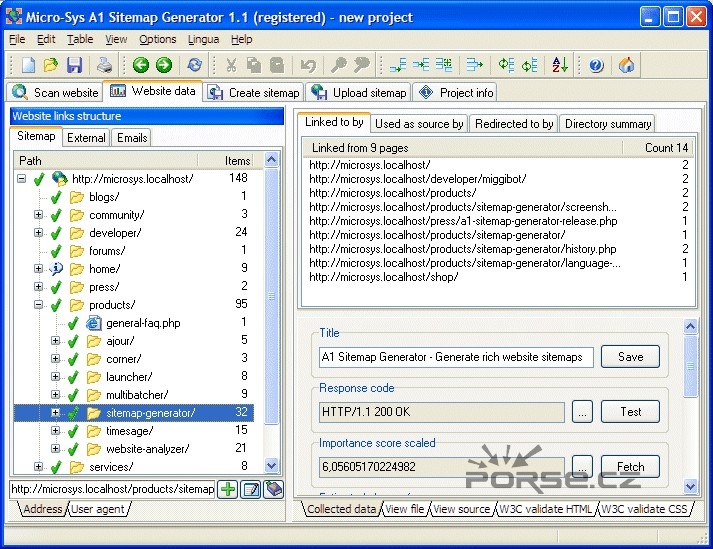Expand the community/ folder node
713x549 pixels.
(x=39, y=214)
